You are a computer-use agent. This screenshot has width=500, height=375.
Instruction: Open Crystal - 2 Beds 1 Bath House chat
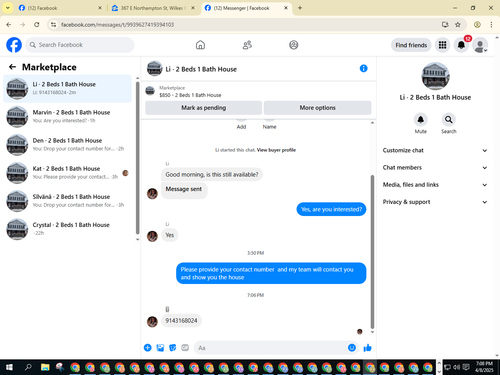(68, 228)
